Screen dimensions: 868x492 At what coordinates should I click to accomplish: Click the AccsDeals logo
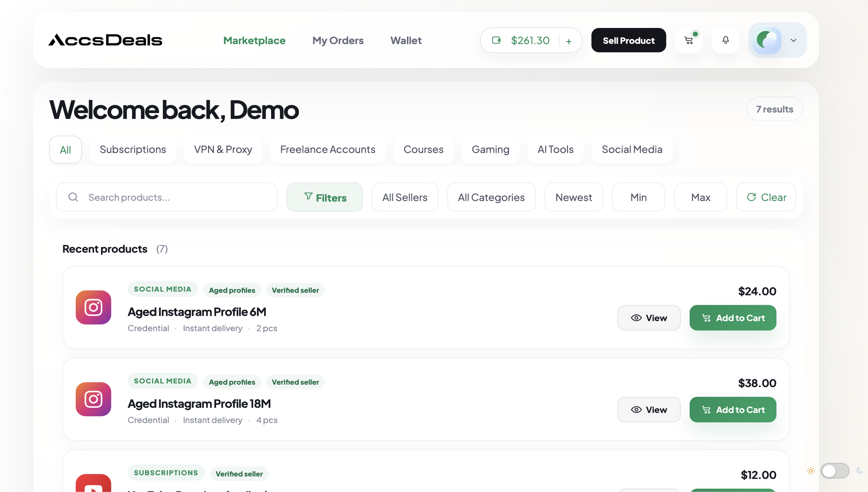tap(105, 40)
